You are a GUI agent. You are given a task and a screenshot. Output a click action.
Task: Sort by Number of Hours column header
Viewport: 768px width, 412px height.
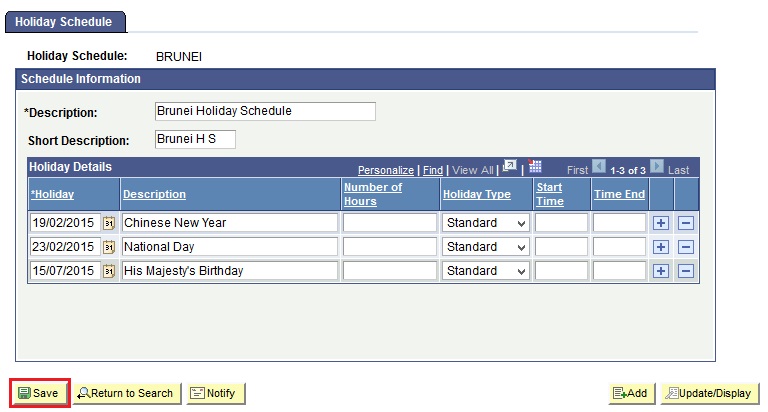pyautogui.click(x=373, y=194)
